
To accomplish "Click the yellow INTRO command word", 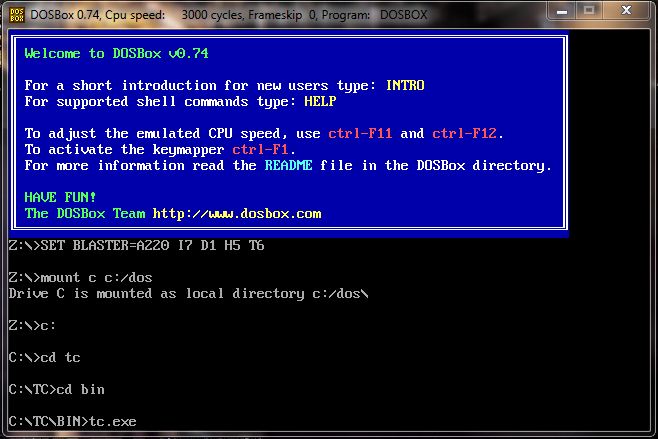I will point(405,85).
